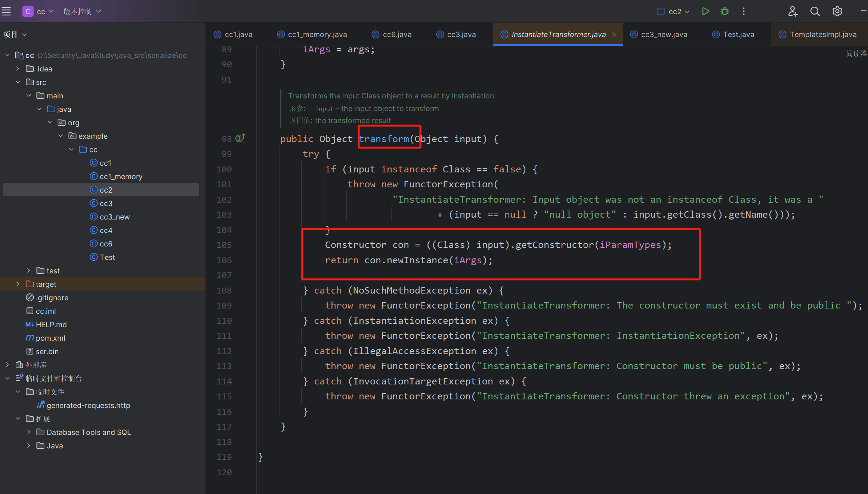Open the 版本控制 dropdown menu
Screen dimensions: 868x494
[82, 11]
